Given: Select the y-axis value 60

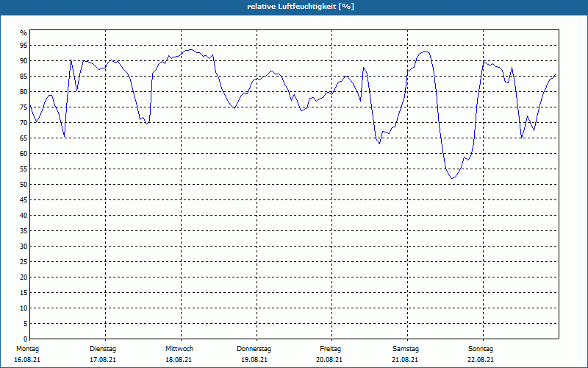Looking at the screenshot, I should tap(24, 154).
